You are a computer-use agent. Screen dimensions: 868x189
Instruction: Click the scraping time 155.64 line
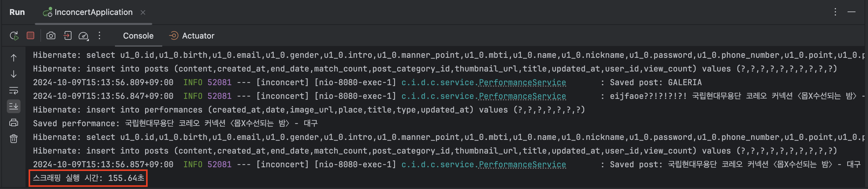tap(88, 178)
